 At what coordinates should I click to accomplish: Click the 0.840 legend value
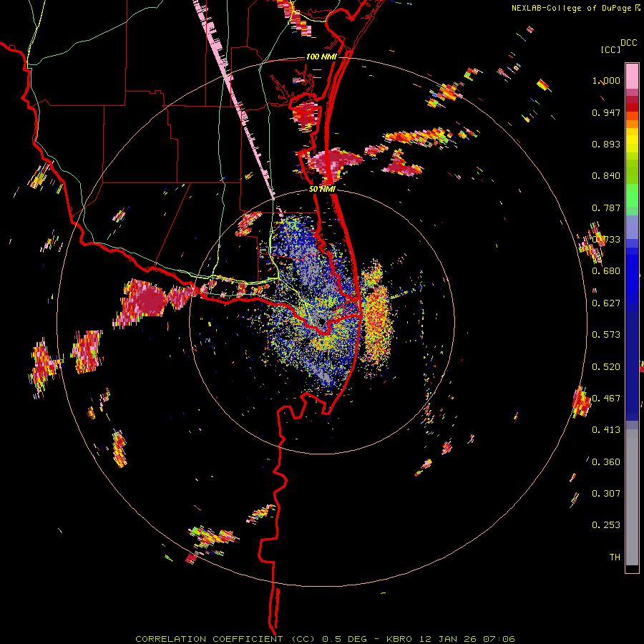[606, 176]
